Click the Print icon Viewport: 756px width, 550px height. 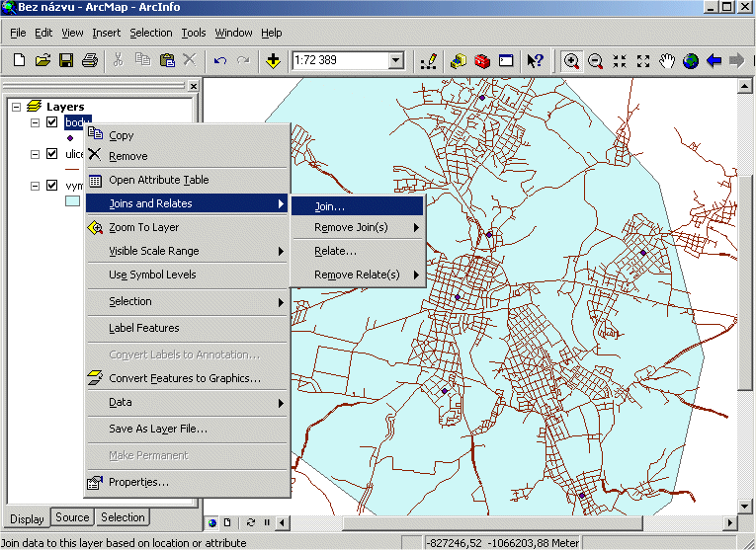90,60
